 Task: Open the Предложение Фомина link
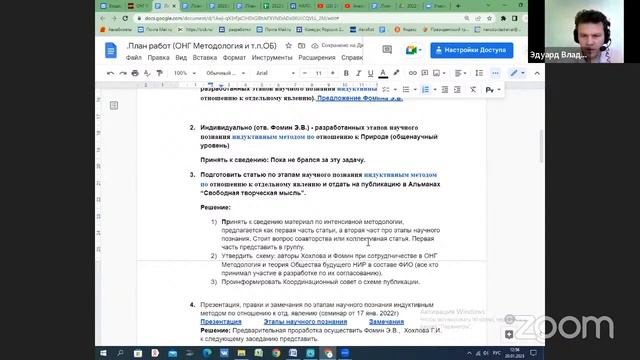pyautogui.click(x=360, y=98)
